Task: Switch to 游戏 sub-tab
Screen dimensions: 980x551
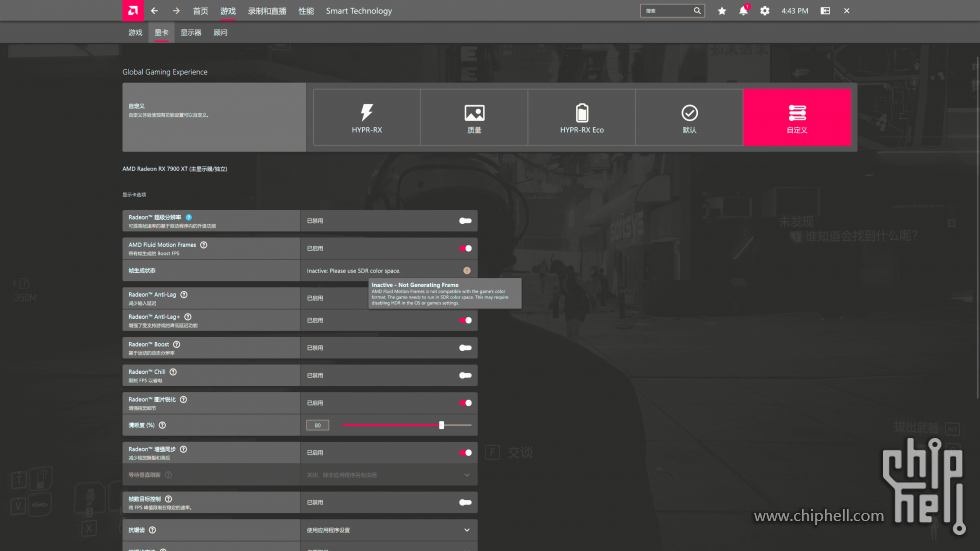Action: point(136,32)
